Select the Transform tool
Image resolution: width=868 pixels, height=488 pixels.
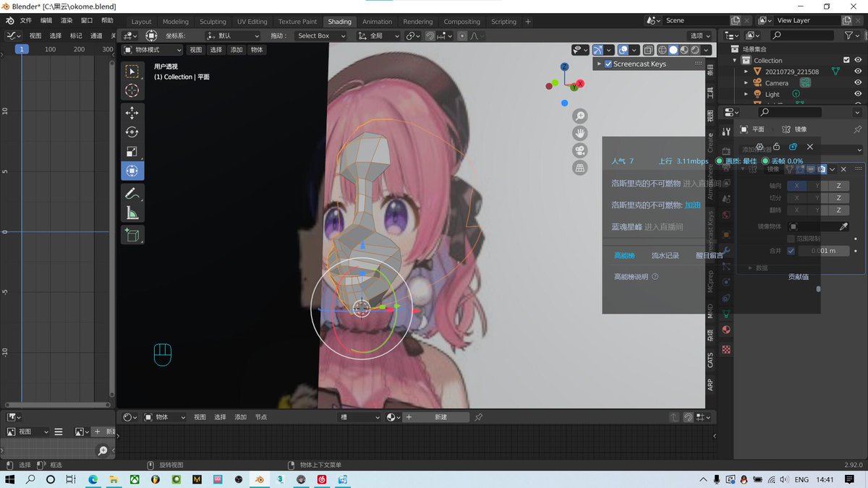pos(132,171)
